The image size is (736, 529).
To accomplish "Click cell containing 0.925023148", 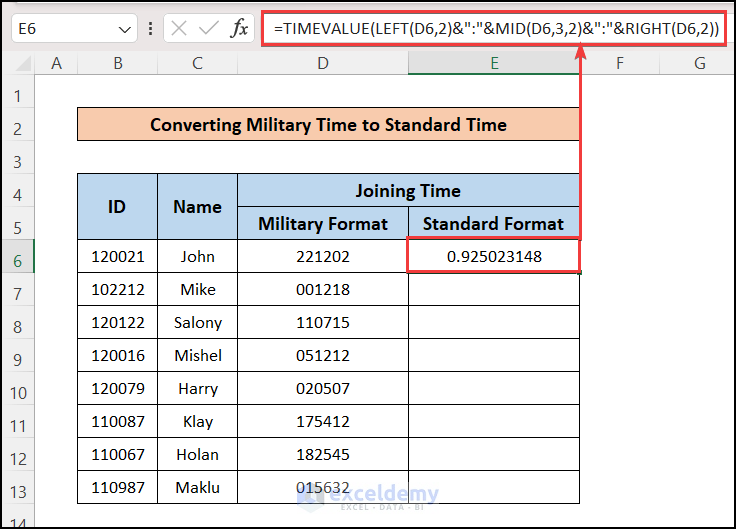I will coord(494,256).
